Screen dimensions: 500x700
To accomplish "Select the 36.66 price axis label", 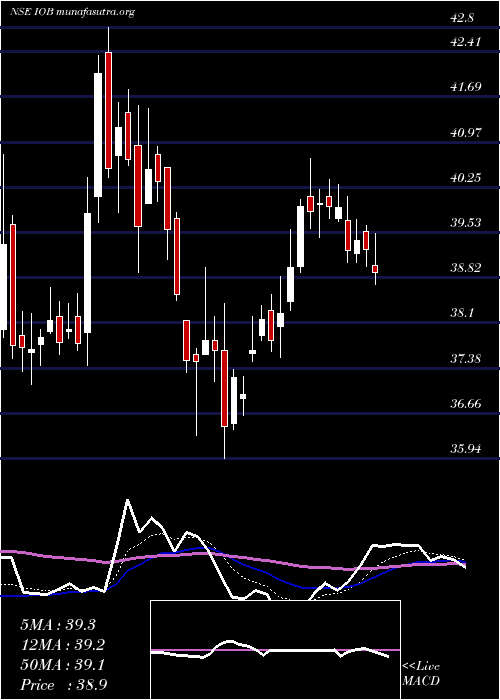I will tap(466, 404).
